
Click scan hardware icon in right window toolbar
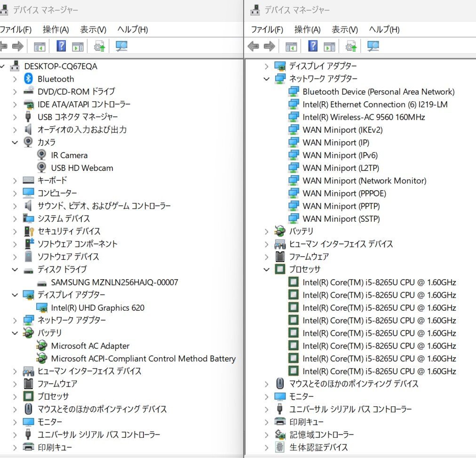point(373,46)
